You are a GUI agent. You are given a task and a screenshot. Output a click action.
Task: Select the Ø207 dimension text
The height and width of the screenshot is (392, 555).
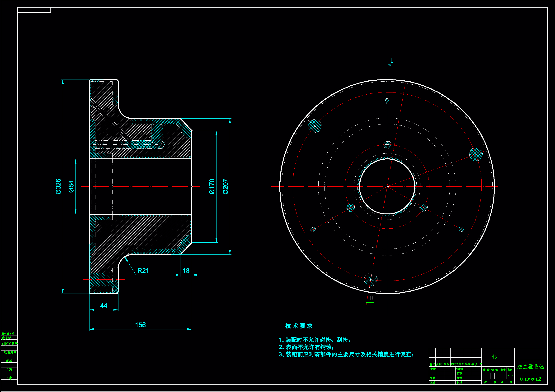click(x=226, y=186)
